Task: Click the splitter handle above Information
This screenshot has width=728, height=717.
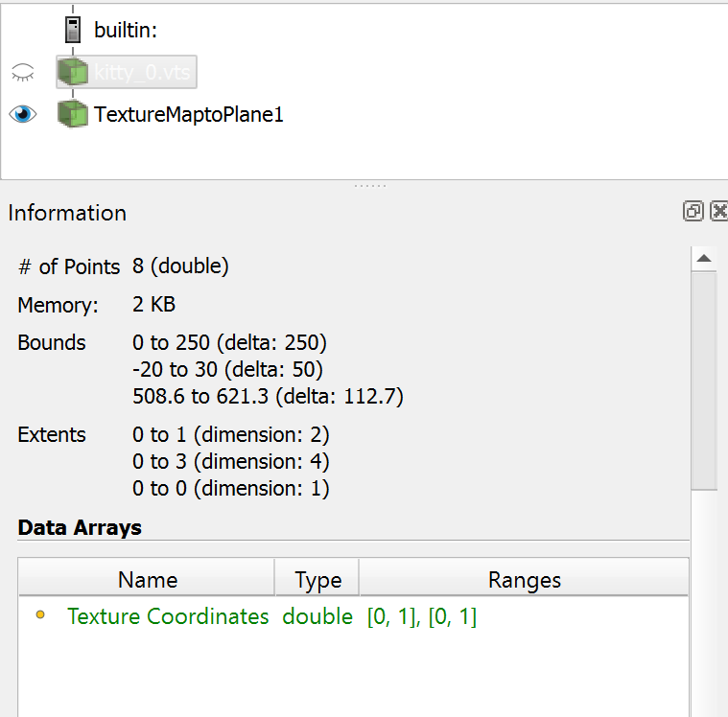Action: (369, 185)
